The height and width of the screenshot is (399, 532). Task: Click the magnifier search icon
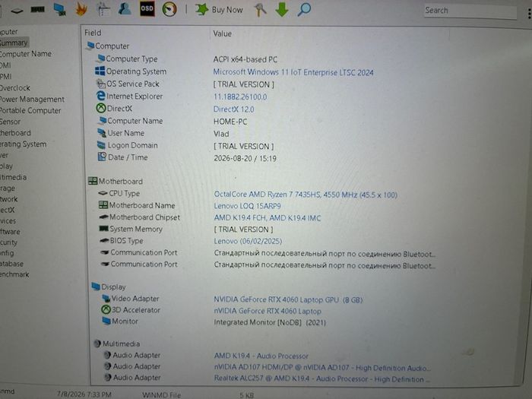(304, 9)
